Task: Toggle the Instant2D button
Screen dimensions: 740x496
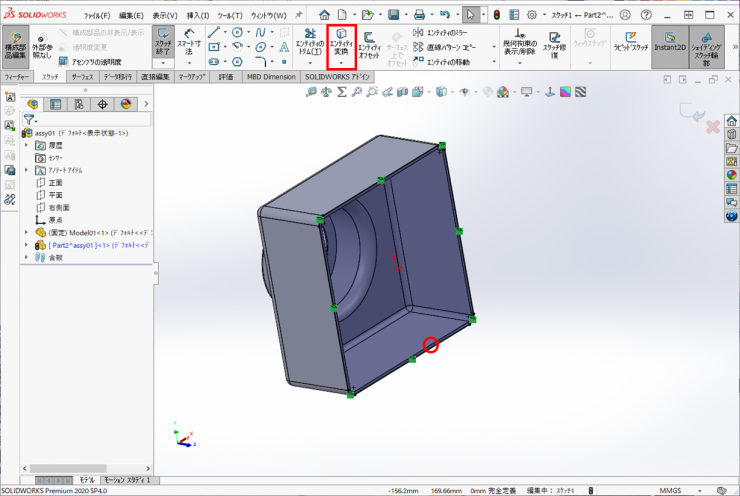Action: coord(670,46)
